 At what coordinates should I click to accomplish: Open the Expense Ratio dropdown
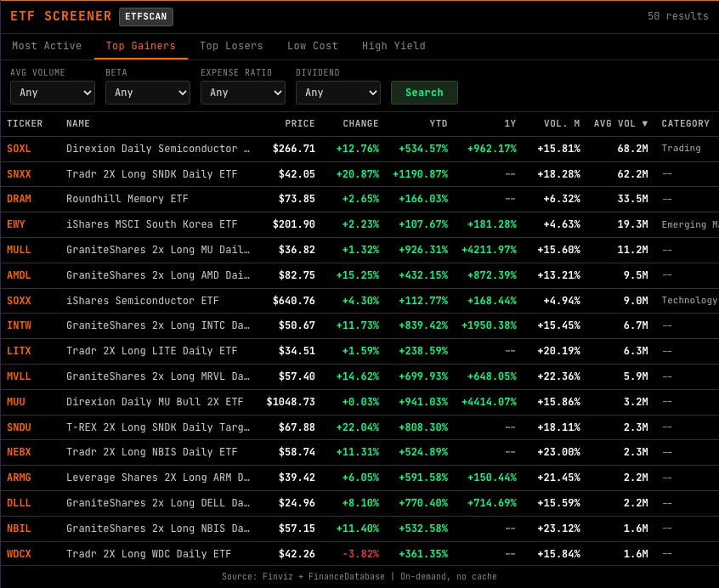tap(243, 93)
